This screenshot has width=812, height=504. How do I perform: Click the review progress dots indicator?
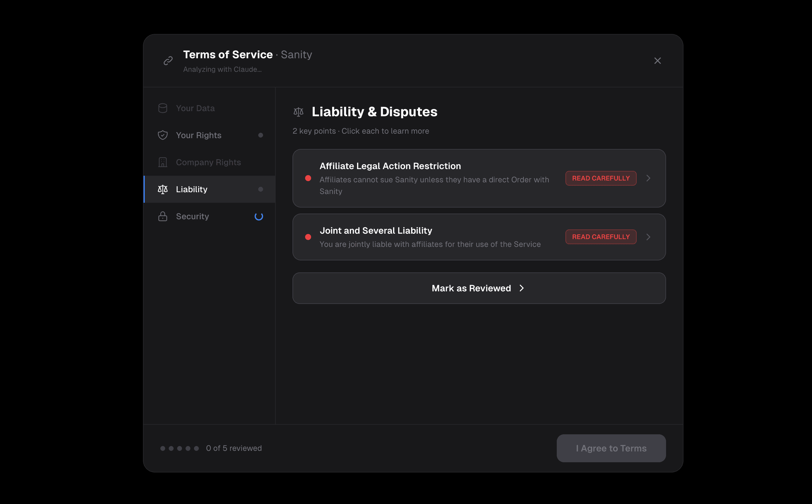pyautogui.click(x=180, y=448)
